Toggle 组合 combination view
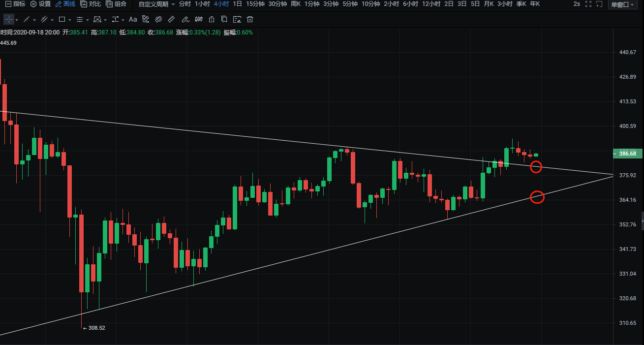644x345 pixels. tap(116, 4)
